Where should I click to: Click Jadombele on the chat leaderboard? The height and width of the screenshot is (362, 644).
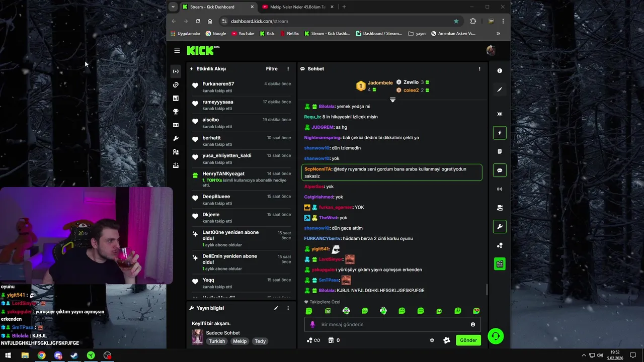380,83
